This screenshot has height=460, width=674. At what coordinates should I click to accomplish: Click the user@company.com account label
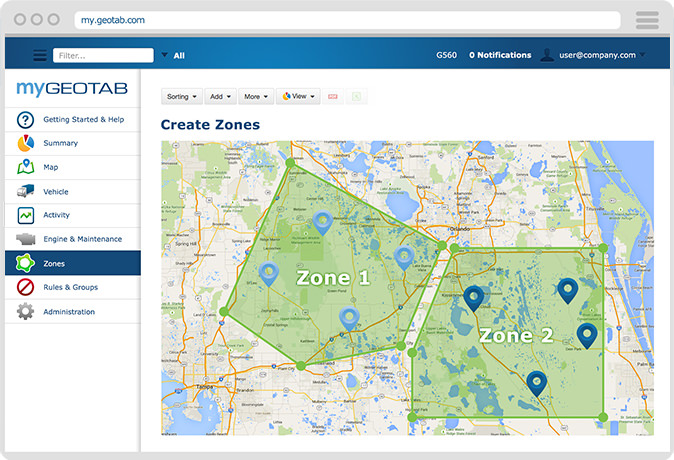point(597,55)
